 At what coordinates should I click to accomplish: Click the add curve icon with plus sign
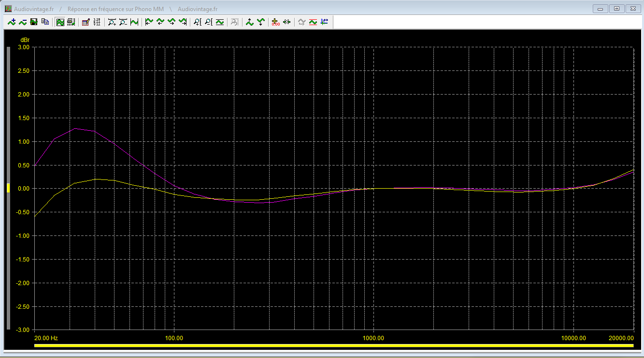coord(12,22)
